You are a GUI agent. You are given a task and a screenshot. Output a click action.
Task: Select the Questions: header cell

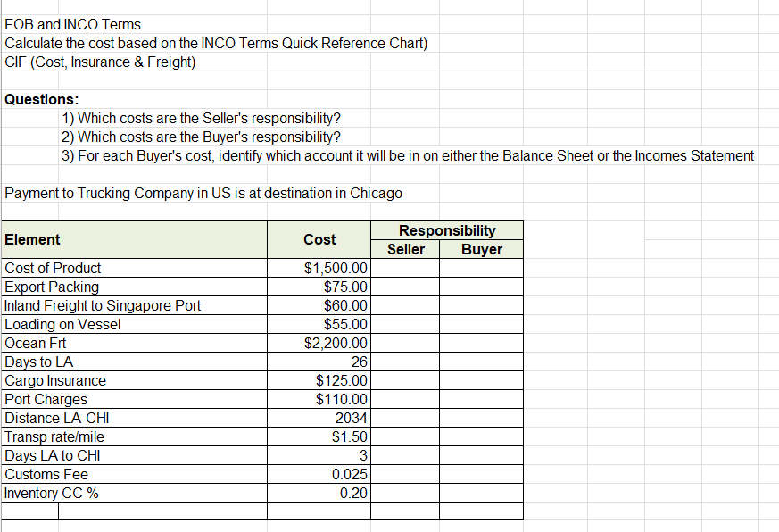pyautogui.click(x=31, y=99)
